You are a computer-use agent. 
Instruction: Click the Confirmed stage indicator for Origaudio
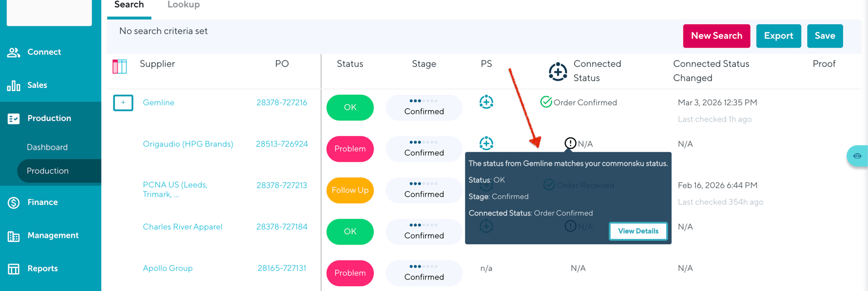pyautogui.click(x=424, y=149)
